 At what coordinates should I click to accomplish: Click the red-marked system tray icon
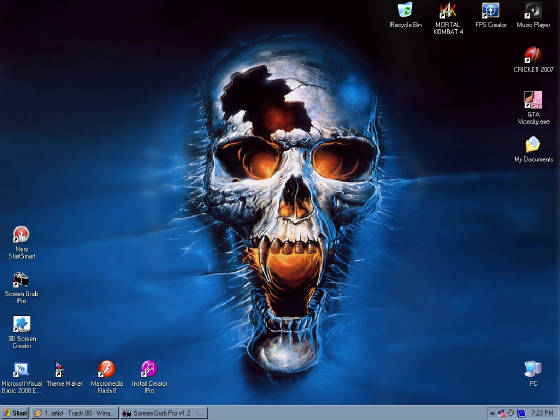[502, 414]
